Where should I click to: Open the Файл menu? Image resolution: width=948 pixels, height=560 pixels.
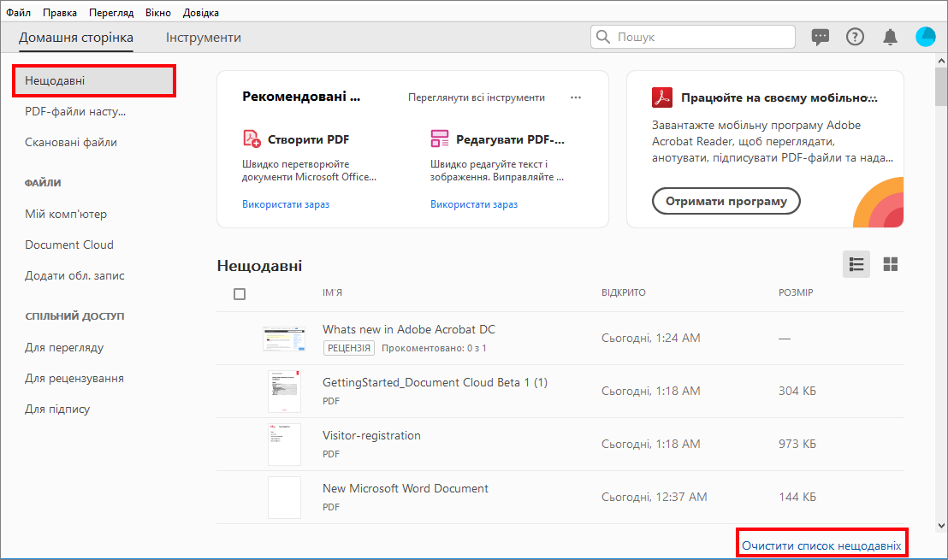(19, 12)
